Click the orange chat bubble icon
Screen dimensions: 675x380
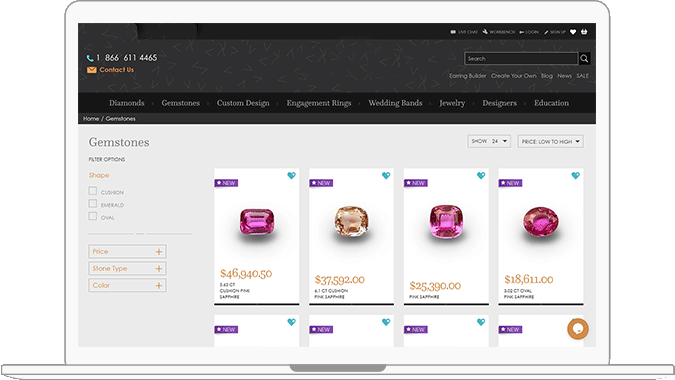578,329
